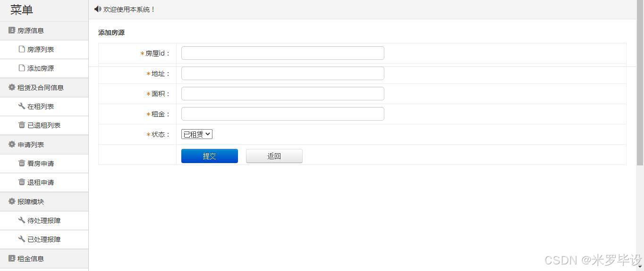Viewport: 644px width, 271px height.
Task: Click the speaker icon by welcome message
Action: 98,9
